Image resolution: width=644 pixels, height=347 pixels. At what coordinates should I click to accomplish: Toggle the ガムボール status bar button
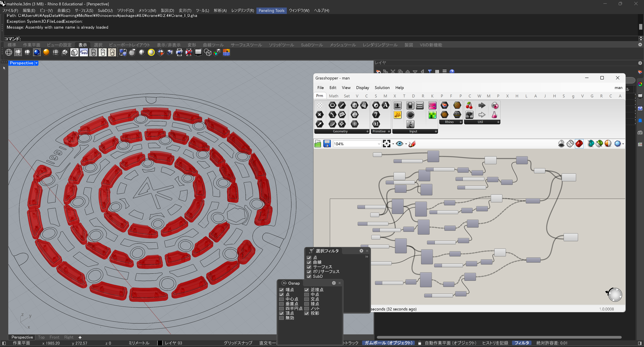click(x=388, y=343)
